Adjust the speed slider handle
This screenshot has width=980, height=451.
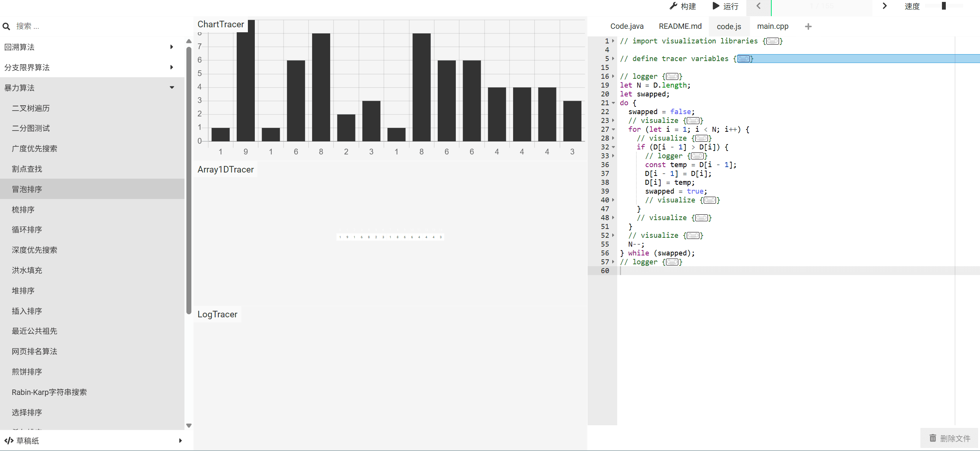pyautogui.click(x=943, y=6)
